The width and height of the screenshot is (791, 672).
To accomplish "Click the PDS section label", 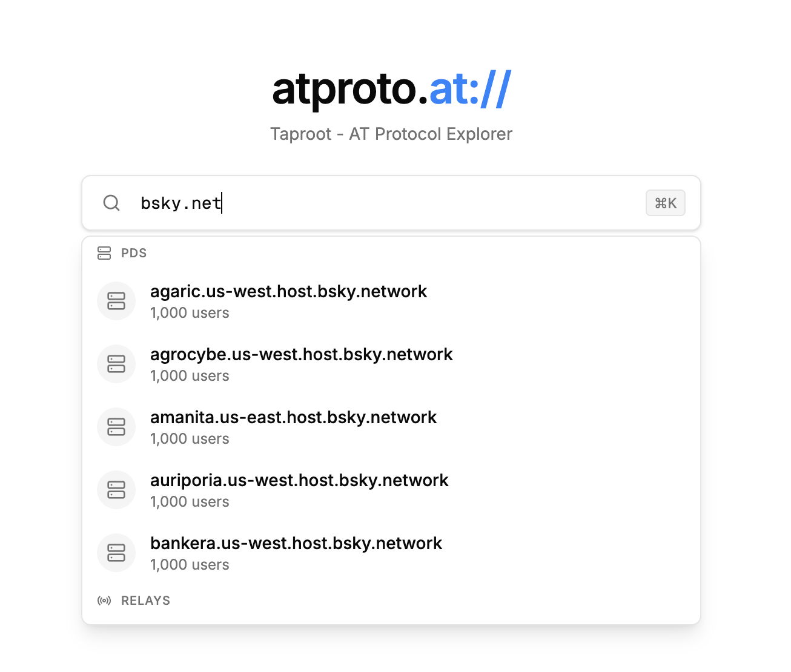I will tap(134, 253).
